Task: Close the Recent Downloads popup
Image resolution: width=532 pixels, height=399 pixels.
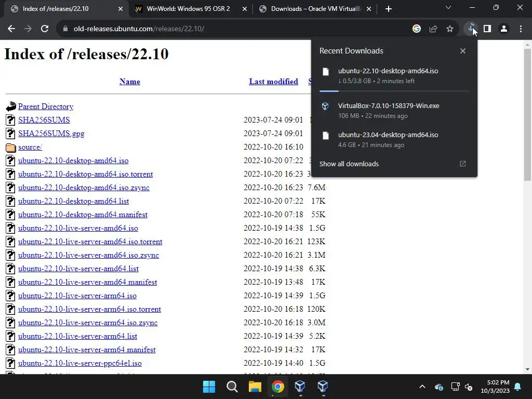Action: tap(463, 51)
